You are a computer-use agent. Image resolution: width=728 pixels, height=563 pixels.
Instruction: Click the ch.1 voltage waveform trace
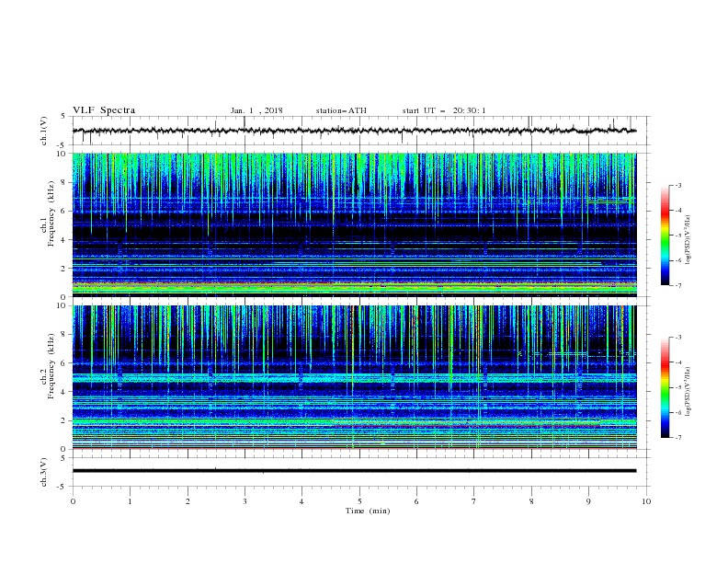(354, 131)
